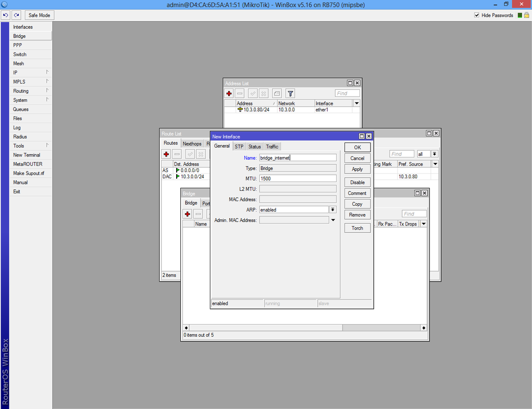Add a new route with the red plus

pos(166,153)
